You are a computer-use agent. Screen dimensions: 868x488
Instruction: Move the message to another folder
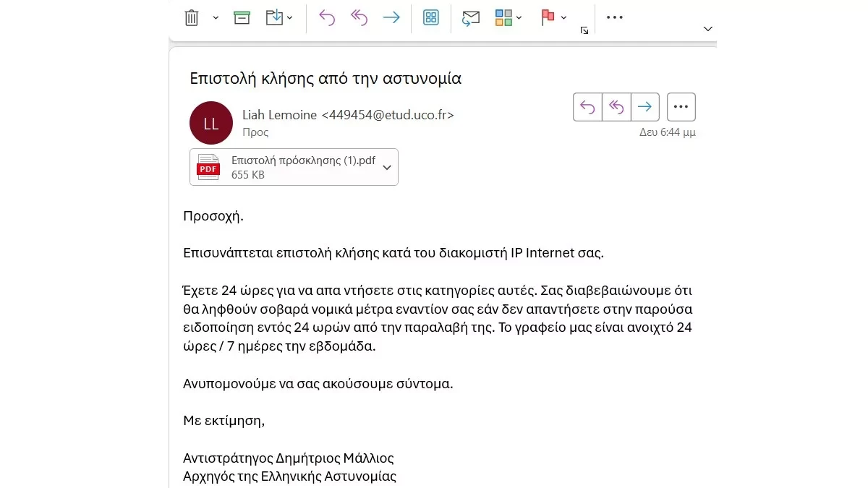(273, 16)
